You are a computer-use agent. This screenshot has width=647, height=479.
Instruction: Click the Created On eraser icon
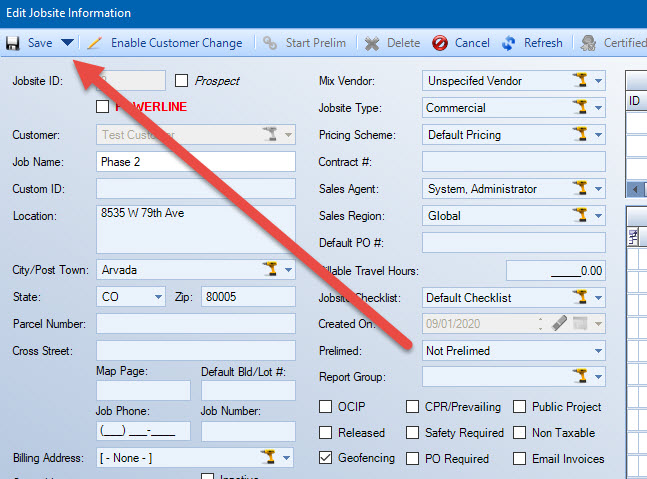pyautogui.click(x=560, y=323)
